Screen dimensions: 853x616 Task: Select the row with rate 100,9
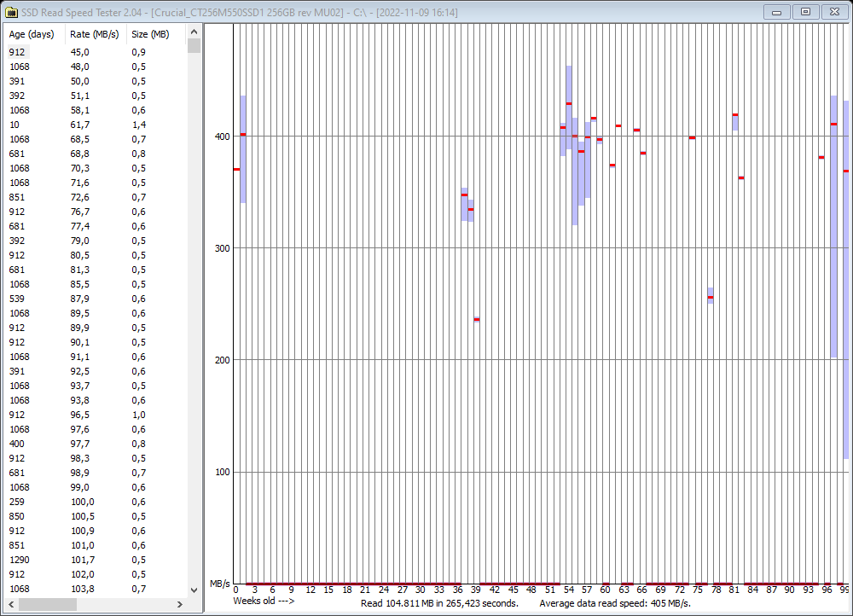[x=96, y=532]
